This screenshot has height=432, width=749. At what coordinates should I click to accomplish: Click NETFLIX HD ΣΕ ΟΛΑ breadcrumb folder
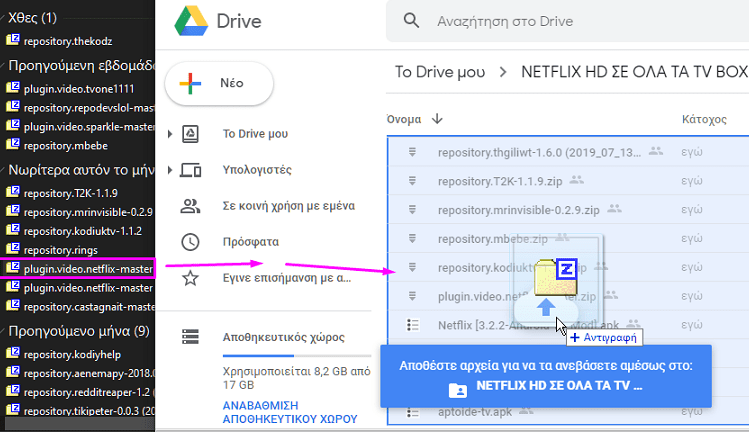pyautogui.click(x=634, y=72)
